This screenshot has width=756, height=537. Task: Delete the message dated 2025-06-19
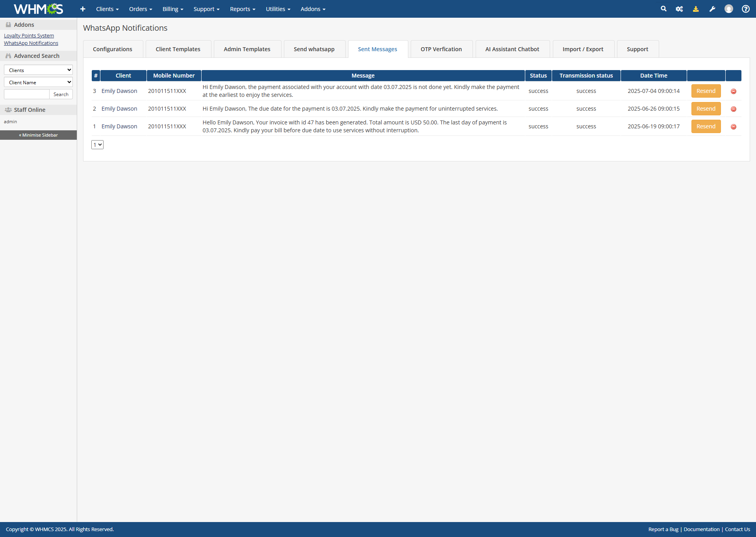point(734,127)
